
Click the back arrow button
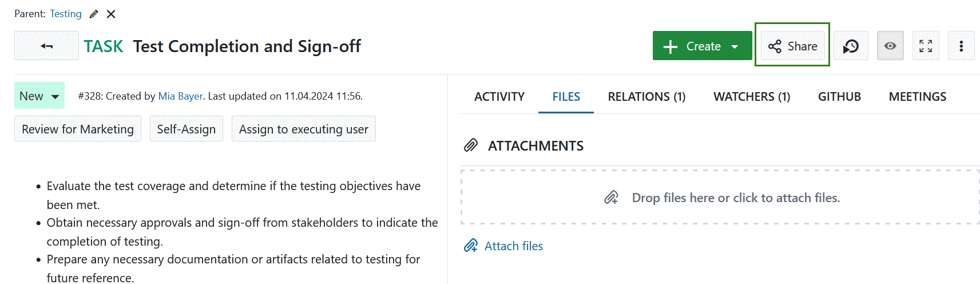coord(46,46)
